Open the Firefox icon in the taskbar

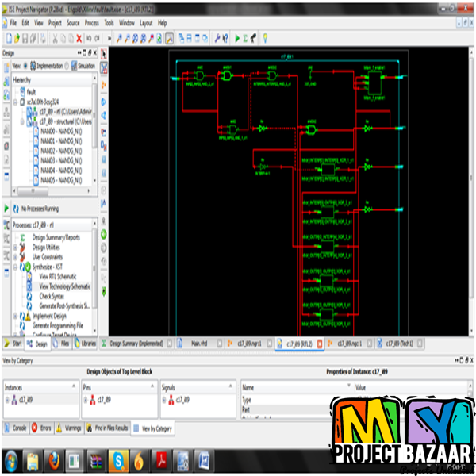52,459
